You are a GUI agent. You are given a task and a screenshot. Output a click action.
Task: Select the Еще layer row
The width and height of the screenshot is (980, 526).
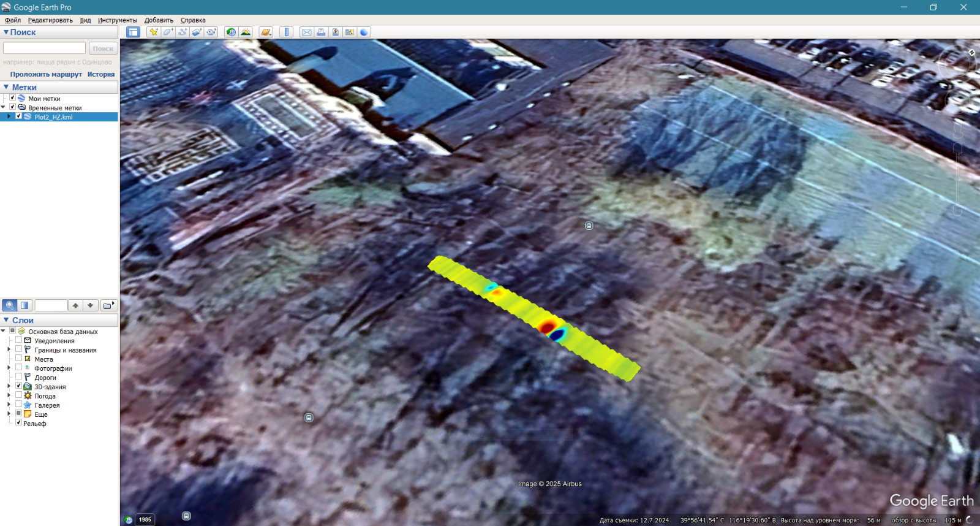pyautogui.click(x=40, y=414)
